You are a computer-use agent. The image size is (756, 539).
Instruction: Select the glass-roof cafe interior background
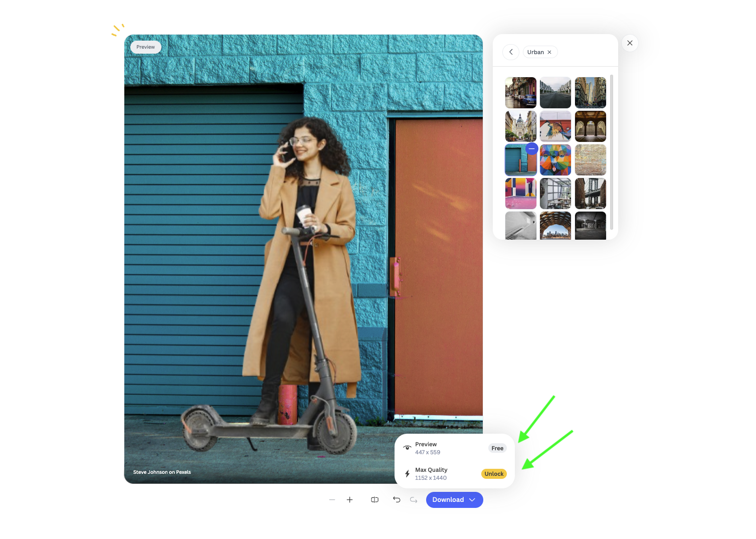point(555,194)
